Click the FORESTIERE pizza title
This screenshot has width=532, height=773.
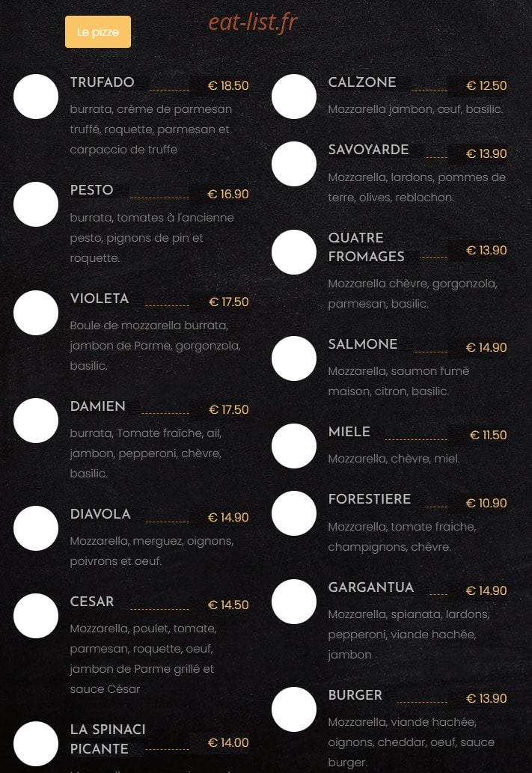pos(370,499)
